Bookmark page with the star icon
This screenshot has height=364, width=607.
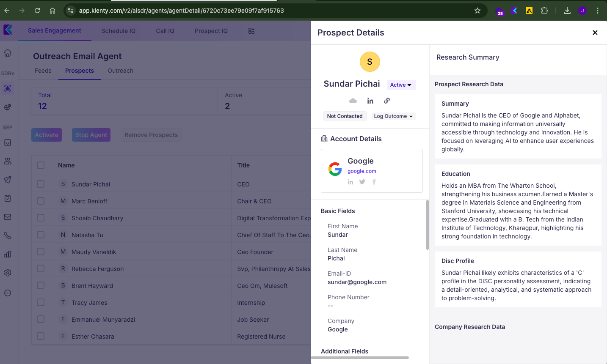point(477,11)
